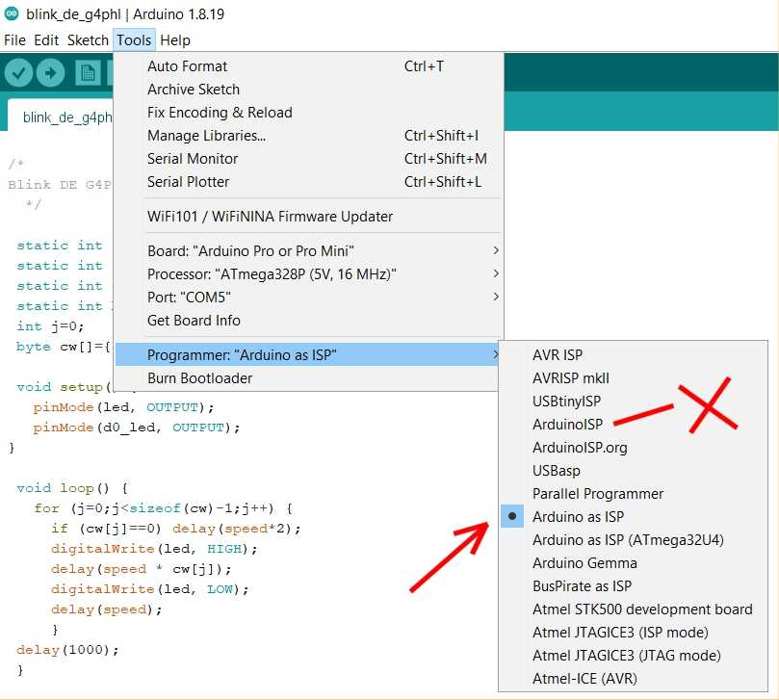Click the New sketch document icon
The width and height of the screenshot is (779, 700).
(88, 72)
